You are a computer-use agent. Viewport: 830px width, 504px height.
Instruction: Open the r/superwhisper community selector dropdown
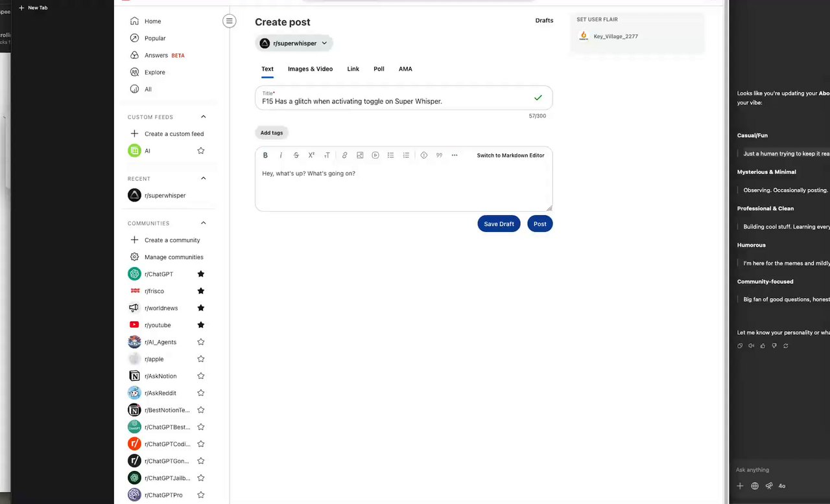coord(294,43)
